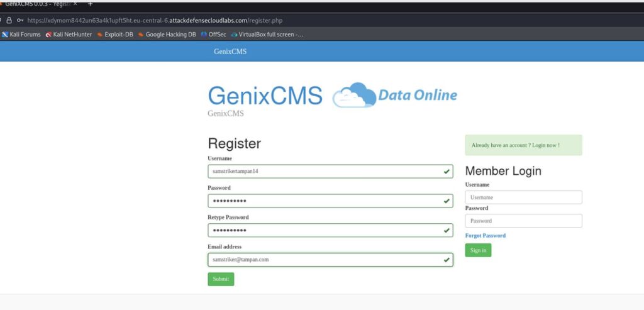644x310 pixels.
Task: Open the Exploit-DB bookmark
Action: coord(115,35)
